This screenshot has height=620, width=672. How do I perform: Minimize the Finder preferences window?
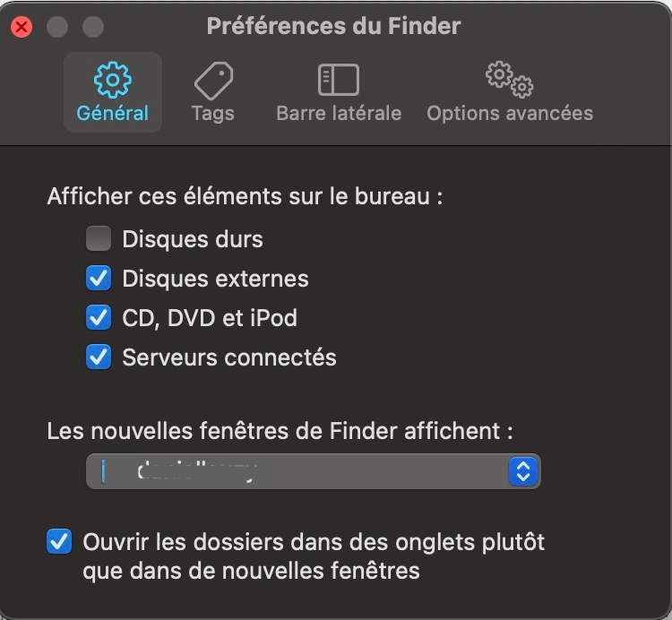[57, 27]
